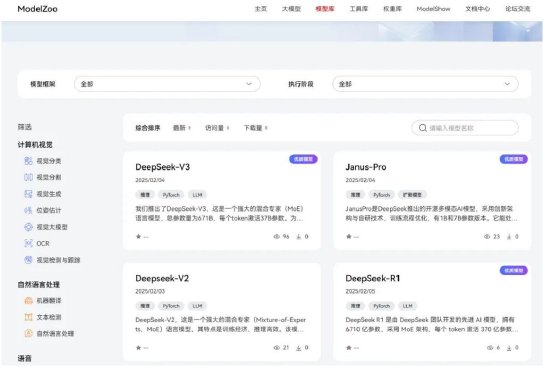The image size is (550, 371).
Task: Open the 论坛交流 nav item
Action: point(518,9)
